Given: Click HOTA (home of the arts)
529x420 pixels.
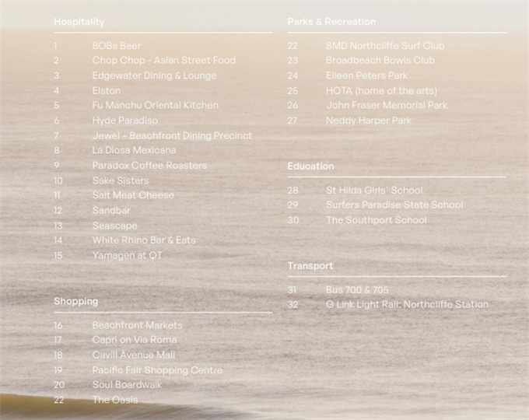Looking at the screenshot, I should click(x=381, y=91).
